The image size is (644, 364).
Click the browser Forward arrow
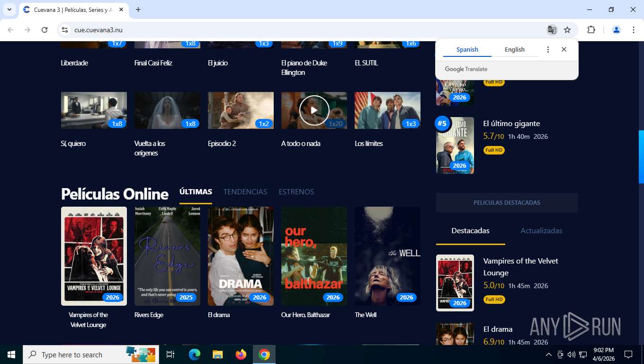click(27, 30)
